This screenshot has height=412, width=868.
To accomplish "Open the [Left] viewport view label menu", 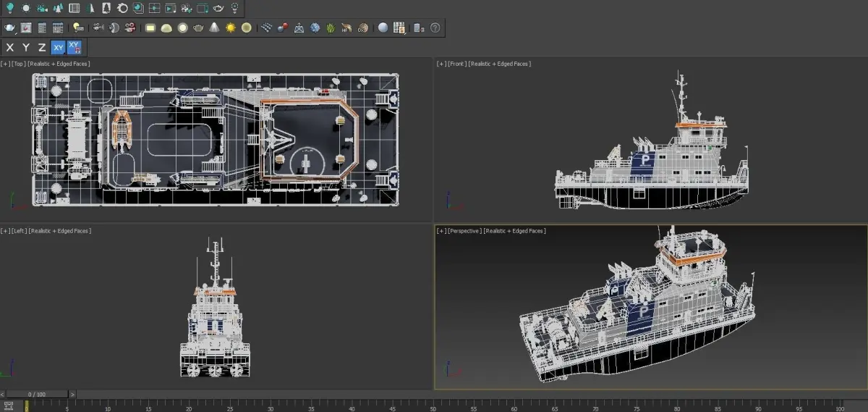I will (20, 231).
